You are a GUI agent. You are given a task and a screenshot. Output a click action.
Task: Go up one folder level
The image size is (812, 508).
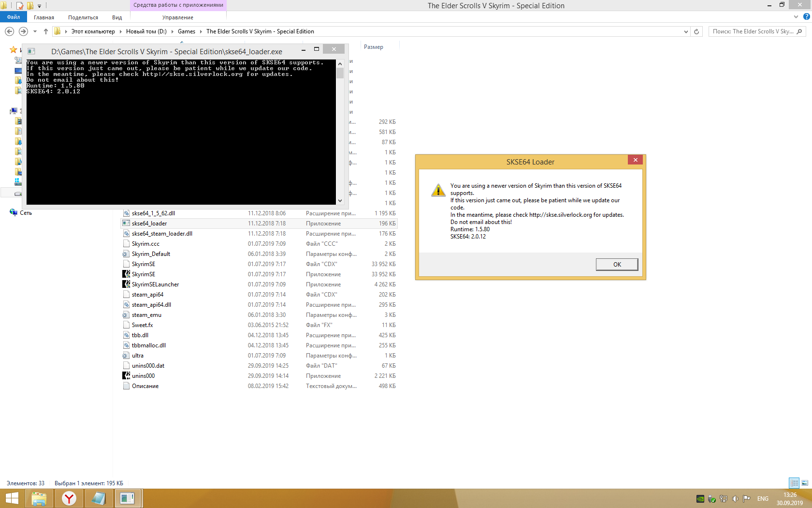coord(46,31)
